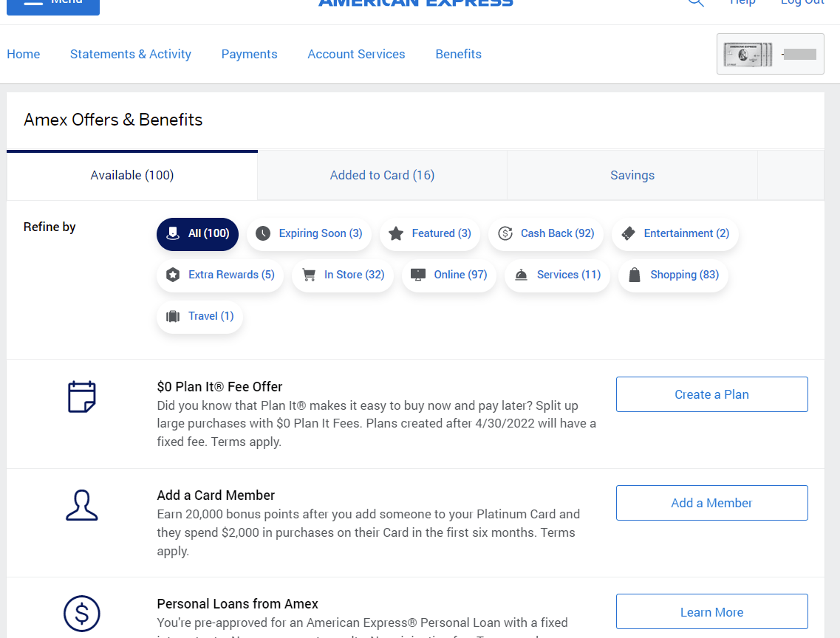The height and width of the screenshot is (638, 840).
Task: Show In Store offers only
Action: (x=343, y=275)
